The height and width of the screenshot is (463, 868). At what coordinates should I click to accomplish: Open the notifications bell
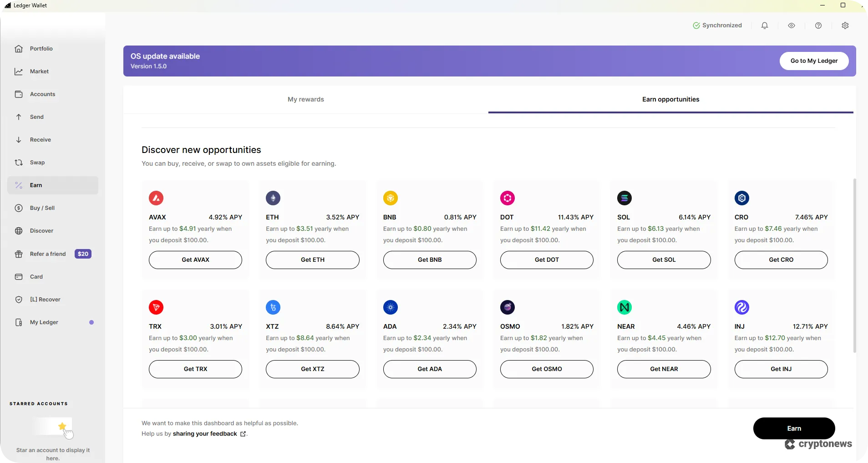[764, 25]
